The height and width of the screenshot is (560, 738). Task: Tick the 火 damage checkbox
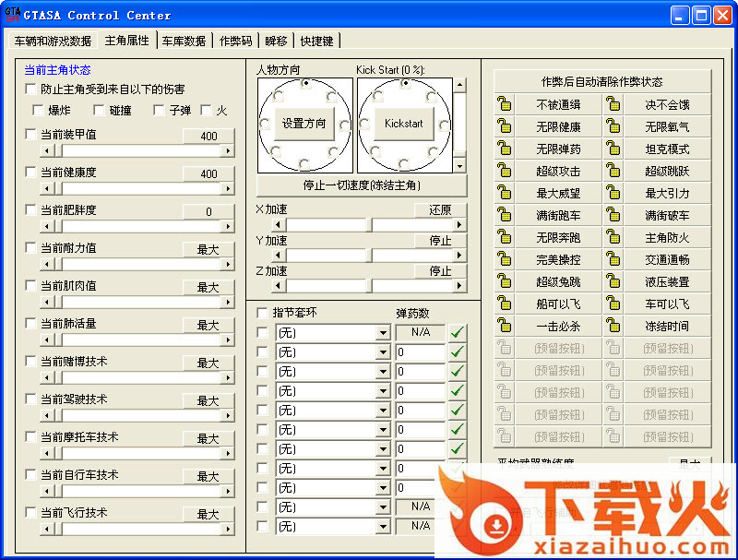click(x=206, y=110)
